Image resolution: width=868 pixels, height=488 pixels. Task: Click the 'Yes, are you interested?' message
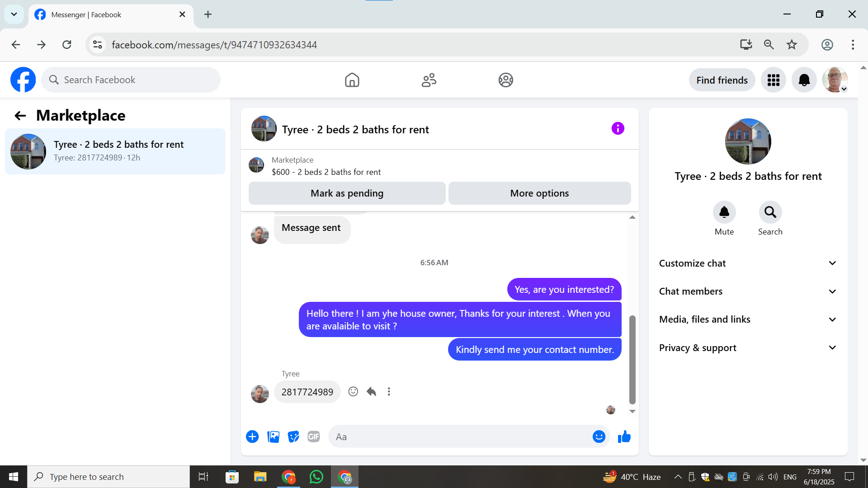click(564, 289)
